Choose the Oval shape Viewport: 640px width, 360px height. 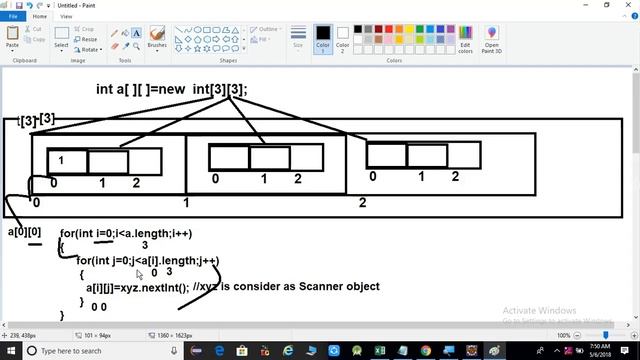point(198,30)
